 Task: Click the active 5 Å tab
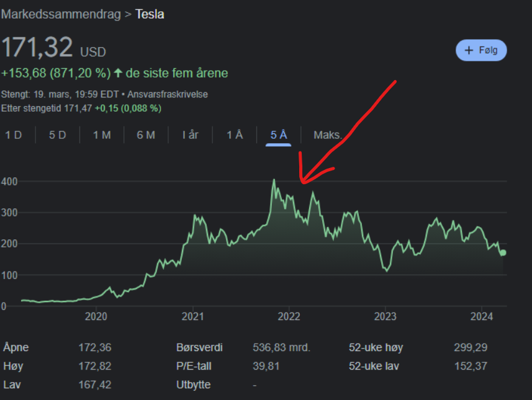[279, 135]
